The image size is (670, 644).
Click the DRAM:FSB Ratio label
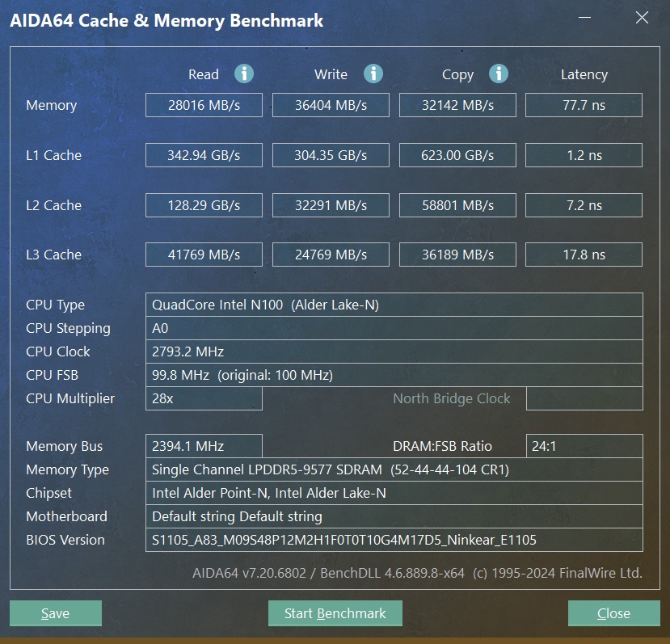pos(442,446)
